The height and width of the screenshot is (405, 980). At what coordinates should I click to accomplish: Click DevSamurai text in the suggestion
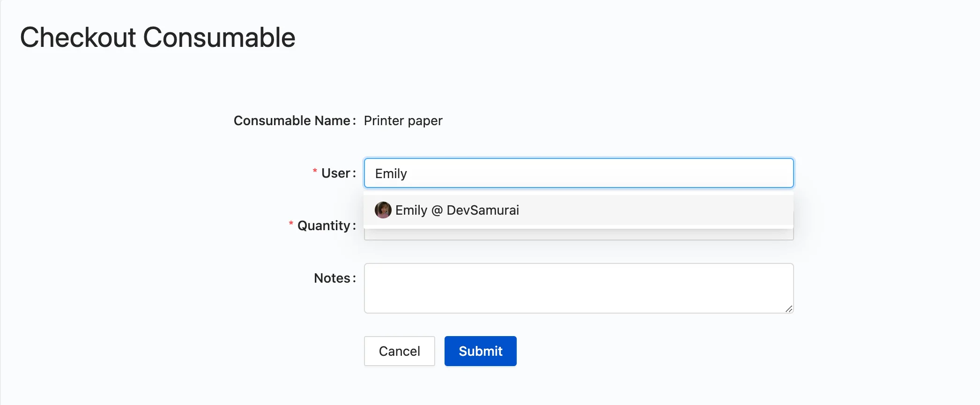[x=483, y=210]
